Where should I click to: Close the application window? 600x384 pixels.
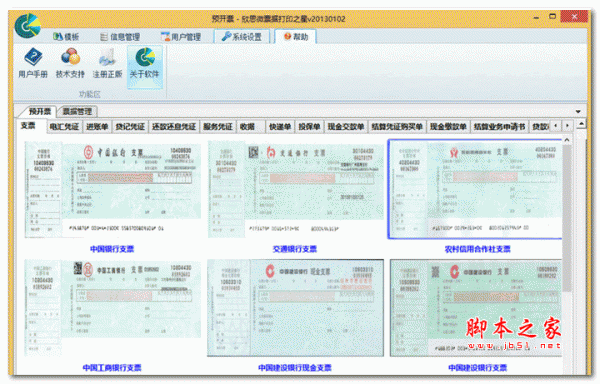pyautogui.click(x=574, y=16)
